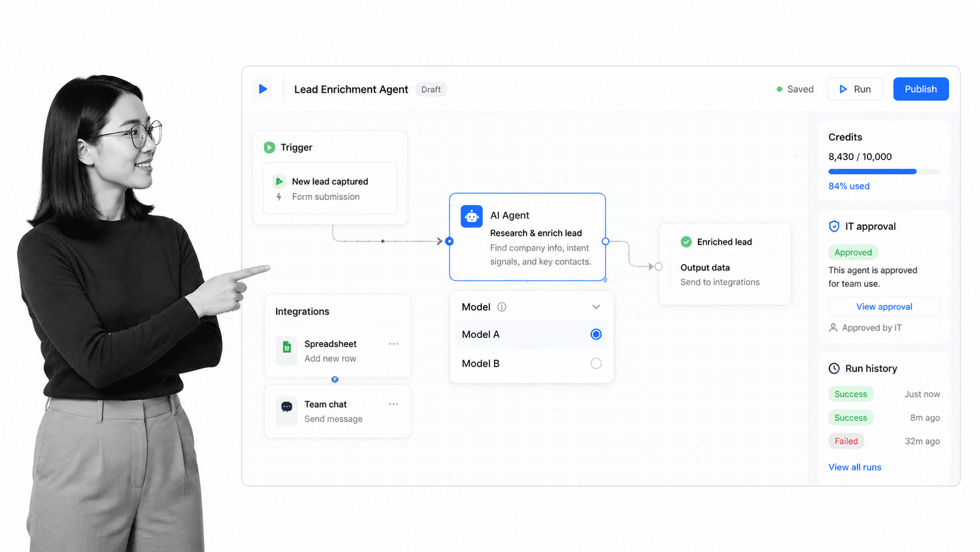980x552 pixels.
Task: Click the green Approved badge
Action: (x=853, y=252)
